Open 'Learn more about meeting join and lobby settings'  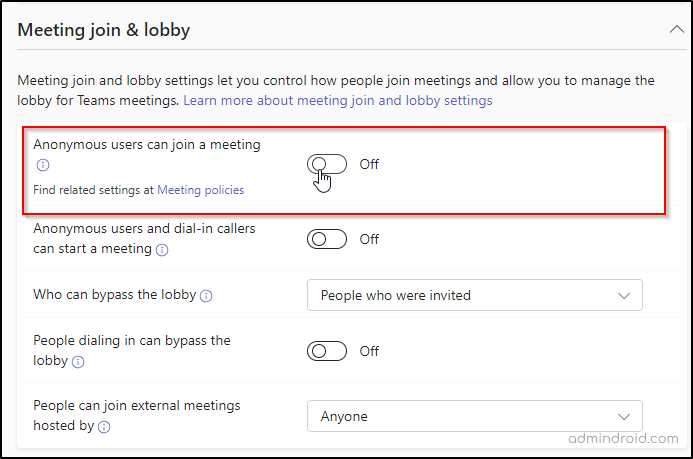tap(337, 101)
